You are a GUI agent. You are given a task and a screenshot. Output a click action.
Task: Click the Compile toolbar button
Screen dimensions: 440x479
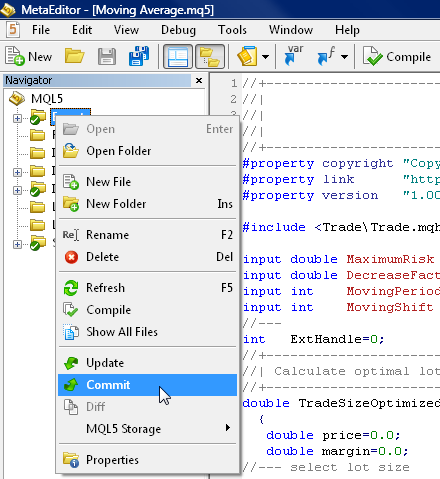pos(397,56)
